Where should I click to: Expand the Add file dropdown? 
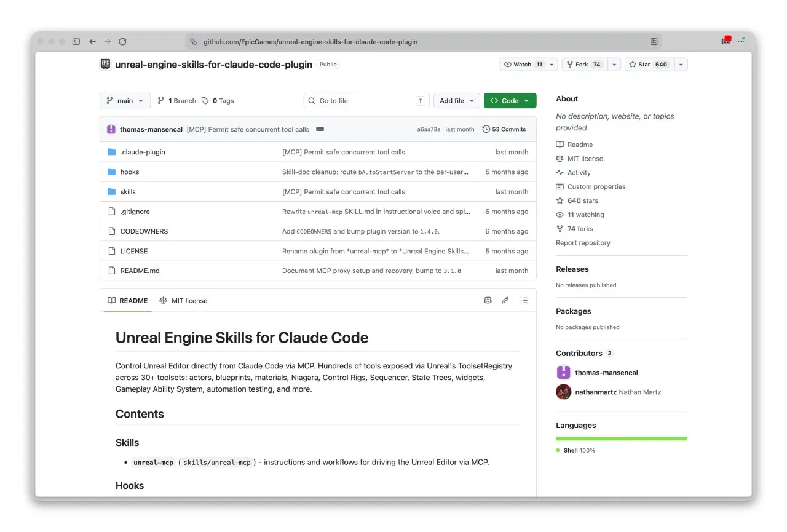[x=457, y=101]
